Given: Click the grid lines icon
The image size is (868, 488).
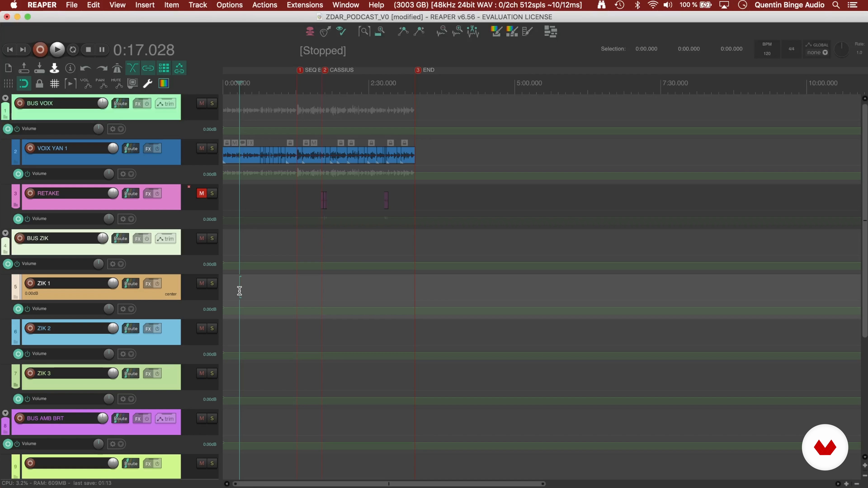Looking at the screenshot, I should click(54, 84).
